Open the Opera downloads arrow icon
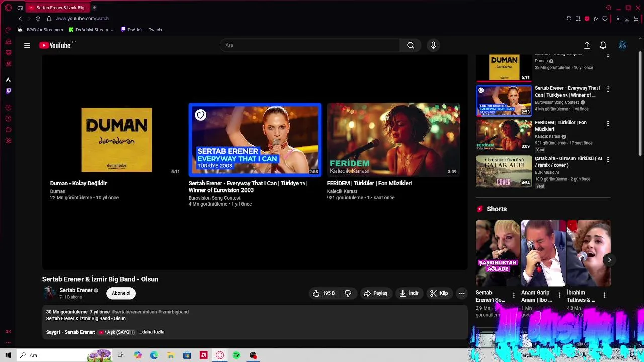Image resolution: width=644 pixels, height=362 pixels. (627, 19)
